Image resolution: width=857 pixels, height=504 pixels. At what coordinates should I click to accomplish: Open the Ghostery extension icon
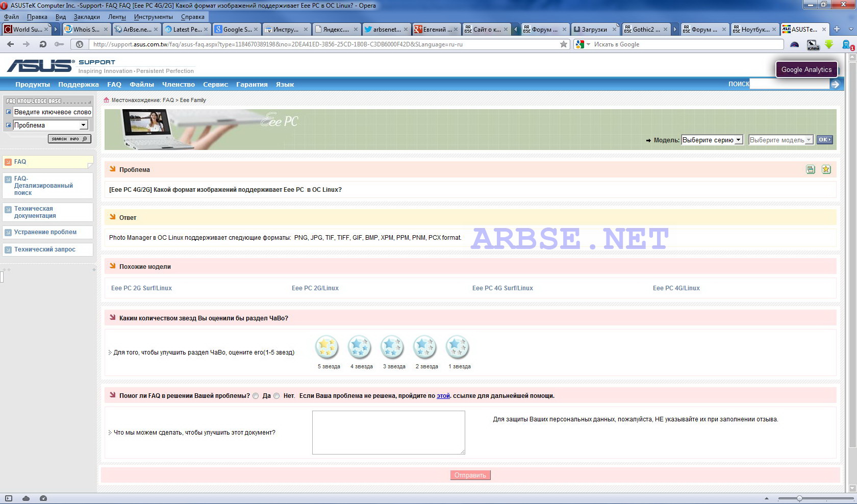(847, 45)
